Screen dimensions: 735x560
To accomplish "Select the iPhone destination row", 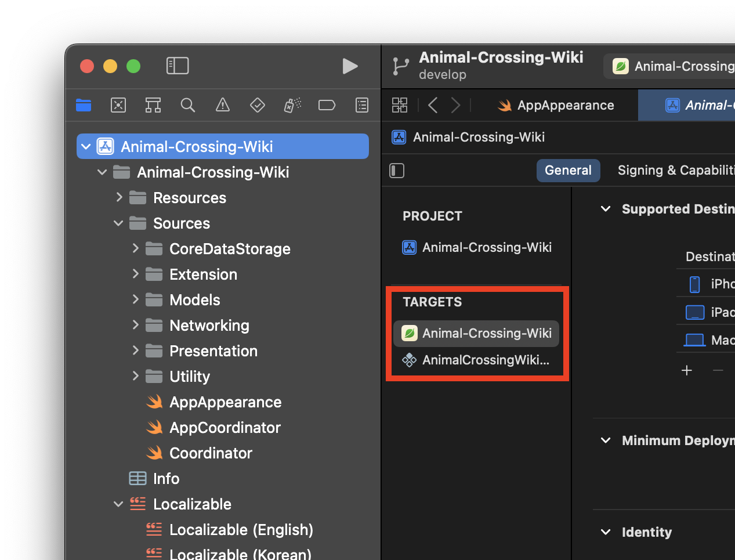I will [x=706, y=284].
